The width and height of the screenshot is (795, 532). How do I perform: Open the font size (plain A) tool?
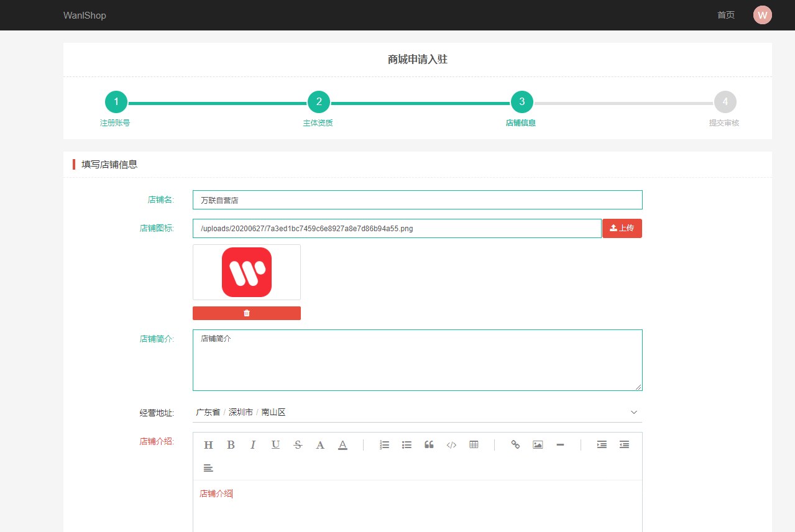click(320, 445)
